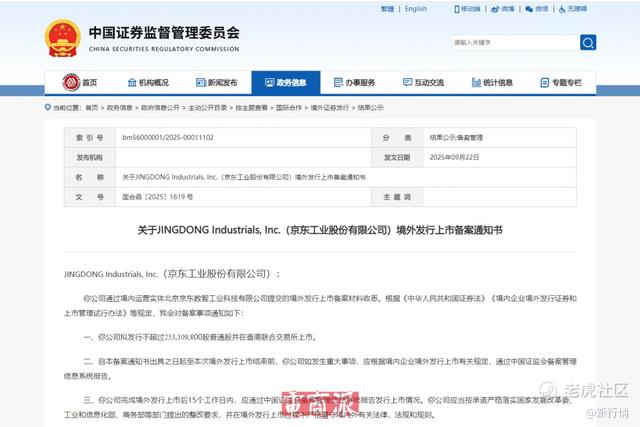Click the keyword search input field

(516, 42)
